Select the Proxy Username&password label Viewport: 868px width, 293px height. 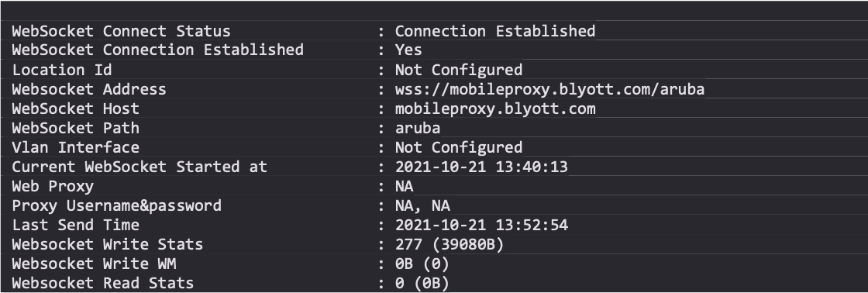117,205
